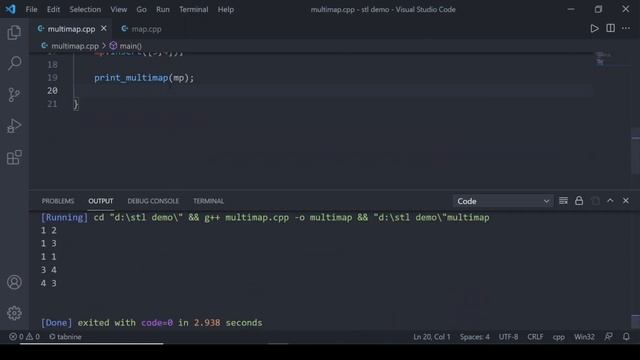Click line number 20 in the gutter

click(x=52, y=91)
